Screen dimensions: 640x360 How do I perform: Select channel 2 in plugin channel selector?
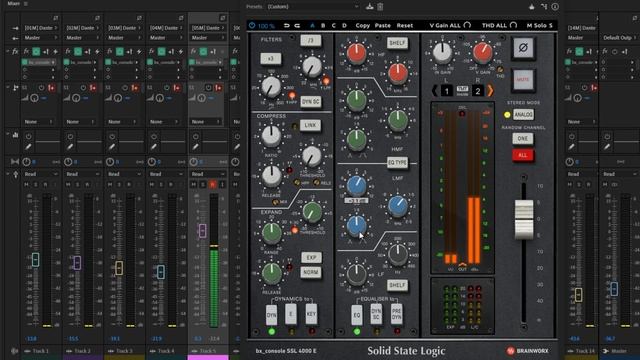tap(478, 90)
